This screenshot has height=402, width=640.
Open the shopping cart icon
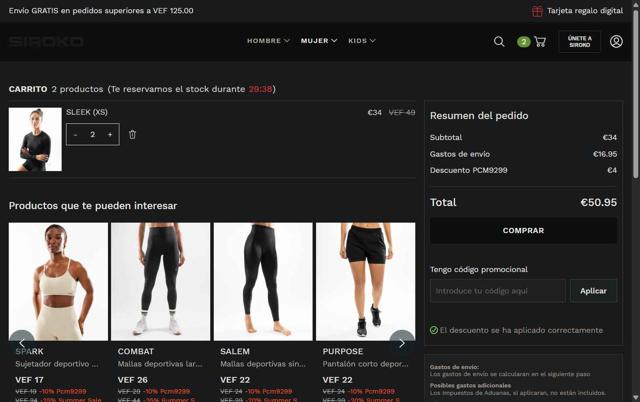click(x=540, y=41)
